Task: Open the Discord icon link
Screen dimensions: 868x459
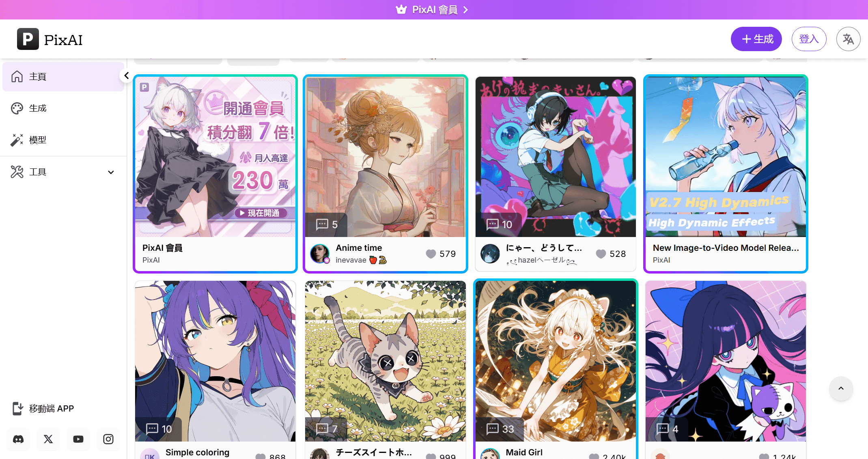Action: (x=18, y=439)
